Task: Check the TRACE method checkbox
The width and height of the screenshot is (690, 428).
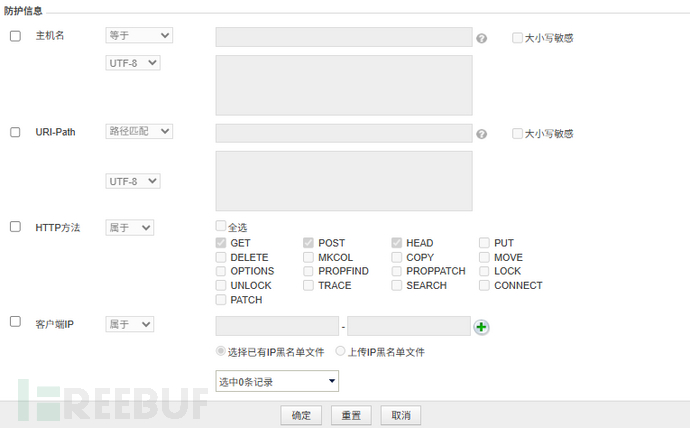Action: 308,285
